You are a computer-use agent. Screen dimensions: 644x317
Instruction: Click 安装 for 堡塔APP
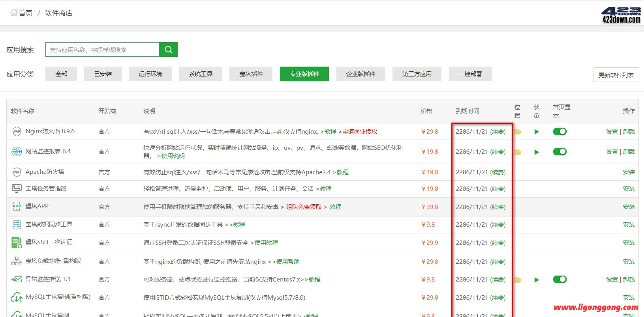pyautogui.click(x=629, y=207)
